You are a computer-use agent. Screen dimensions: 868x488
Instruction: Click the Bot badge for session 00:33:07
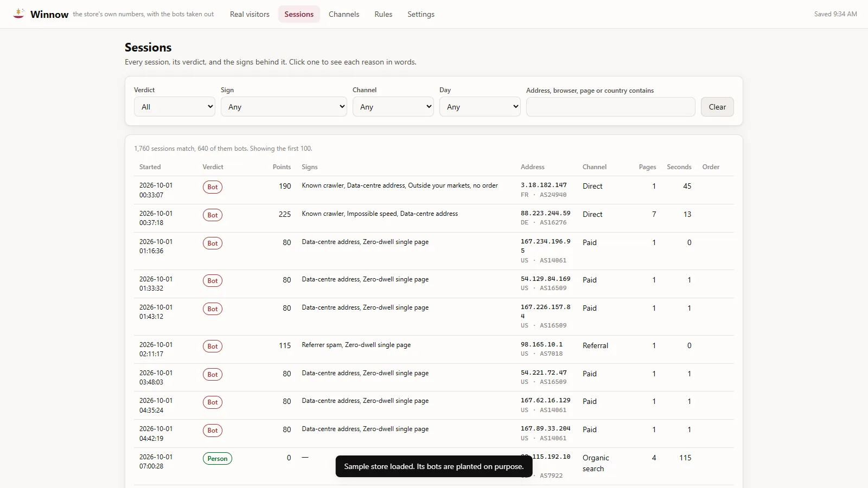213,187
